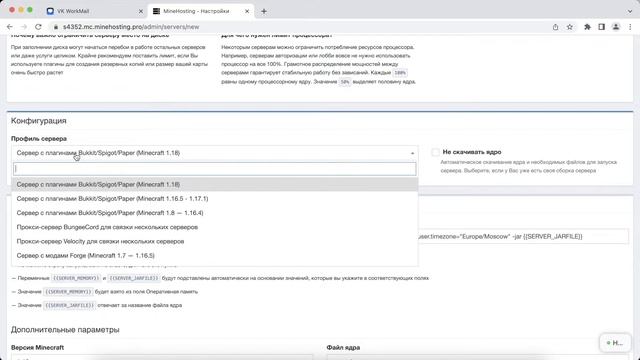Click the startup command field with Europe/Moscow
The height and width of the screenshot is (360, 640).
523,237
